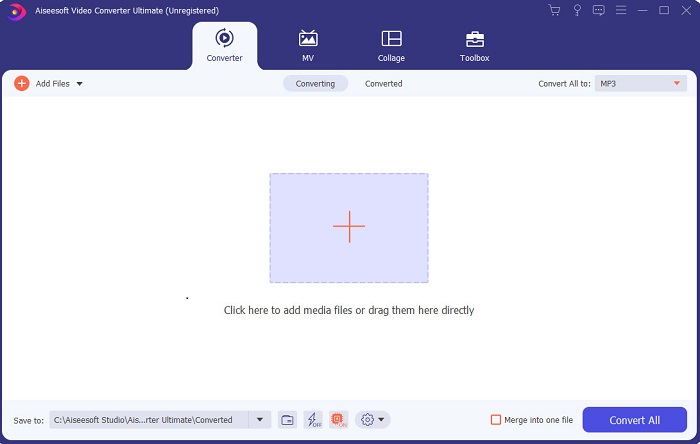Enable Merge into one file checkbox
Image resolution: width=700 pixels, height=444 pixels.
[496, 420]
